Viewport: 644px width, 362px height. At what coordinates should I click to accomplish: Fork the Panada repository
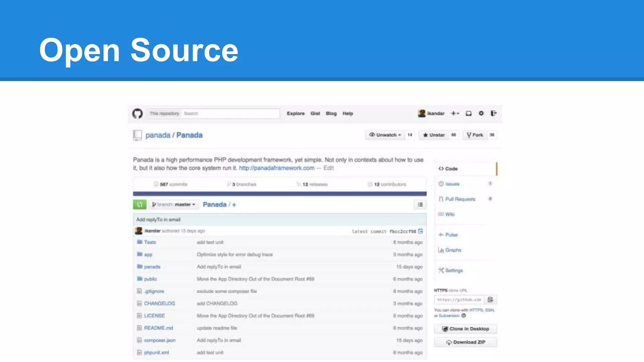(475, 135)
